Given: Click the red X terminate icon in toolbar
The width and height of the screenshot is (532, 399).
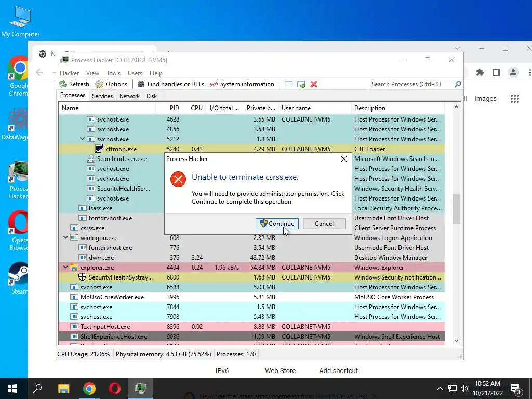Looking at the screenshot, I should click(314, 84).
